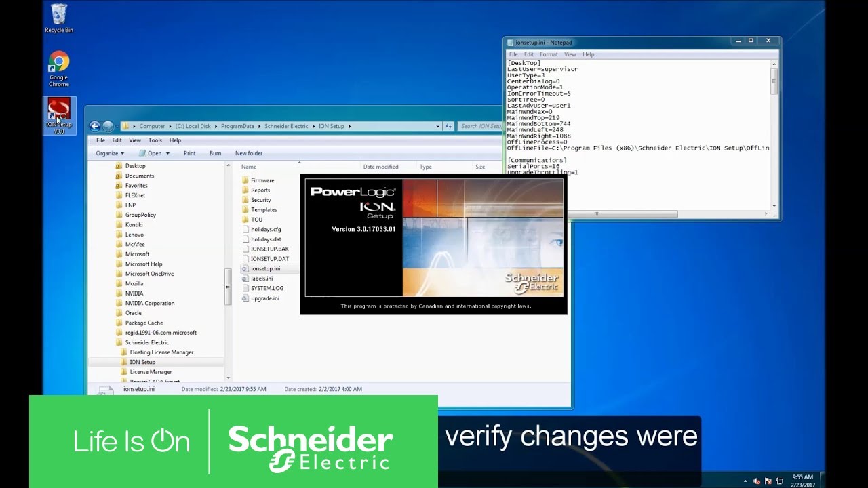Select the holidays.cfg file
The height and width of the screenshot is (488, 868).
[x=261, y=229]
